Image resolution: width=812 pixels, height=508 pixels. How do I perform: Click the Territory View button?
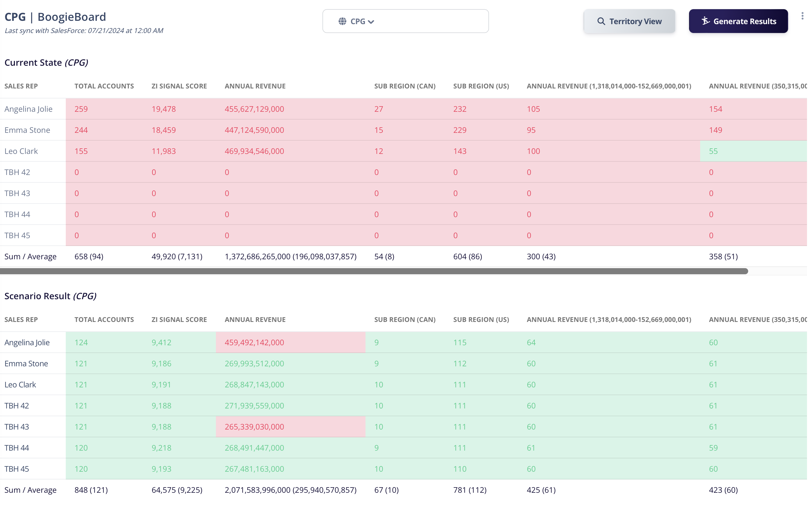(629, 21)
